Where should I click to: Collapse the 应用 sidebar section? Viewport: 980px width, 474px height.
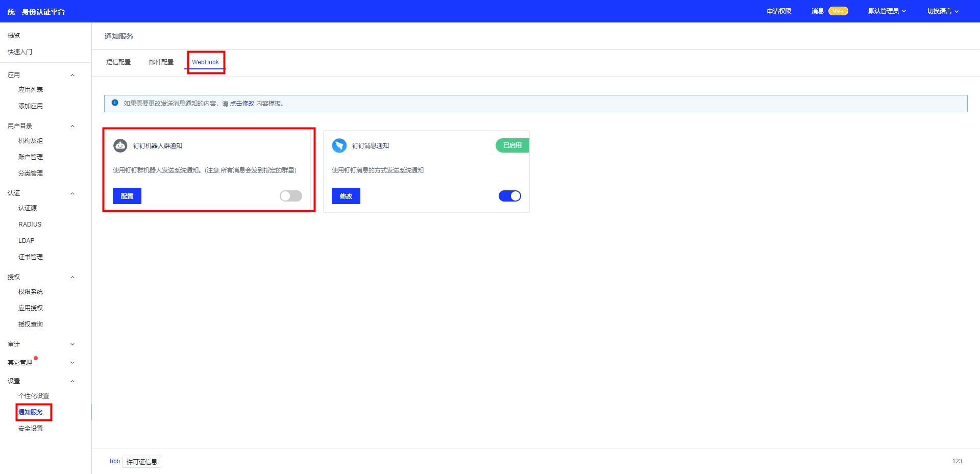click(72, 75)
